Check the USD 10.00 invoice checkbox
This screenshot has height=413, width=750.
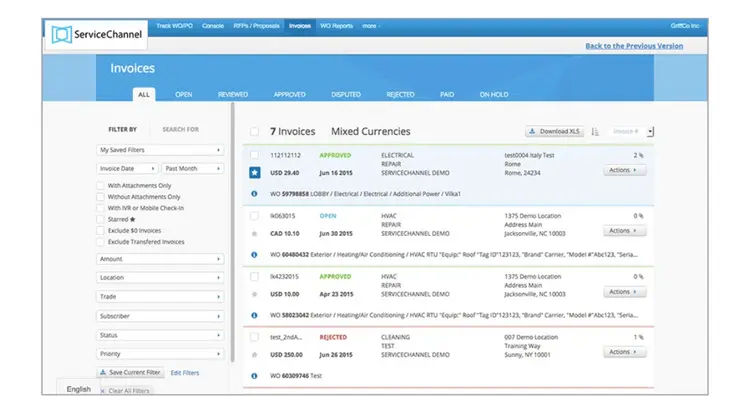(x=254, y=277)
